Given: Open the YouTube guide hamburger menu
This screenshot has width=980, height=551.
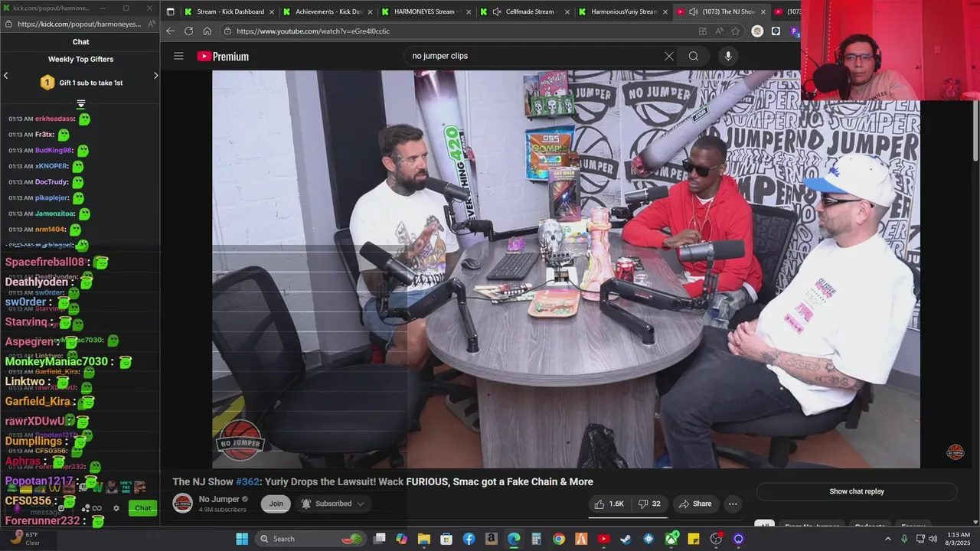Looking at the screenshot, I should 178,56.
